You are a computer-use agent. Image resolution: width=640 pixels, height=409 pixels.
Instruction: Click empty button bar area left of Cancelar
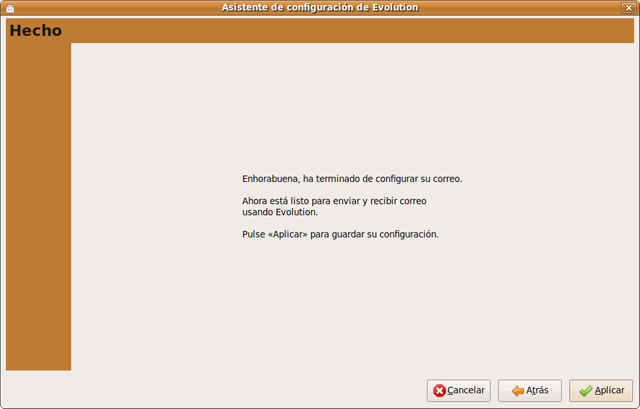[x=250, y=391]
